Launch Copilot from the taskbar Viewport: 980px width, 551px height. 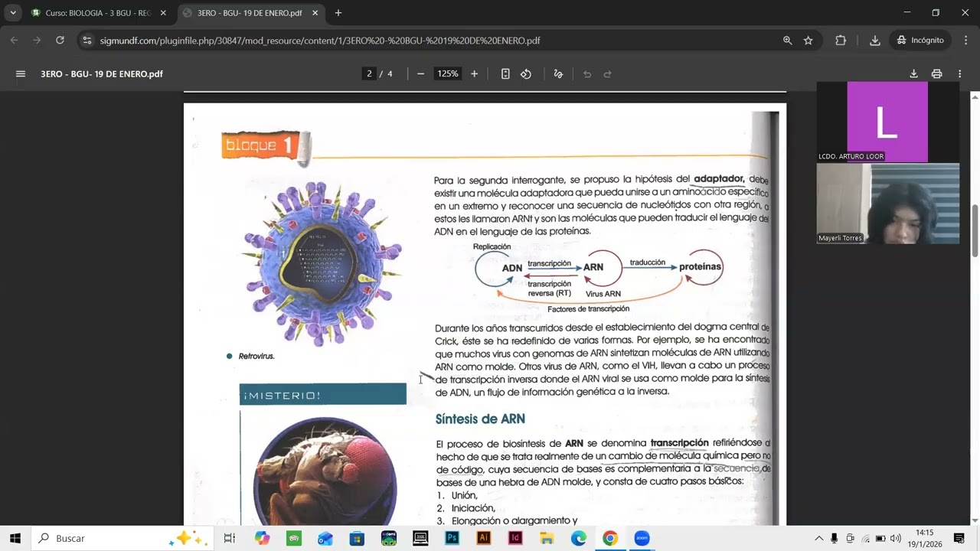point(263,538)
